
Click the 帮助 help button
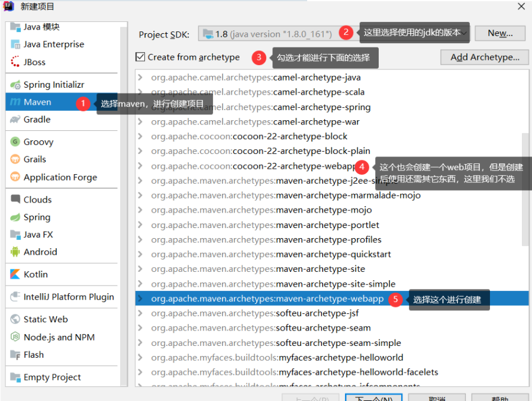coord(500,398)
